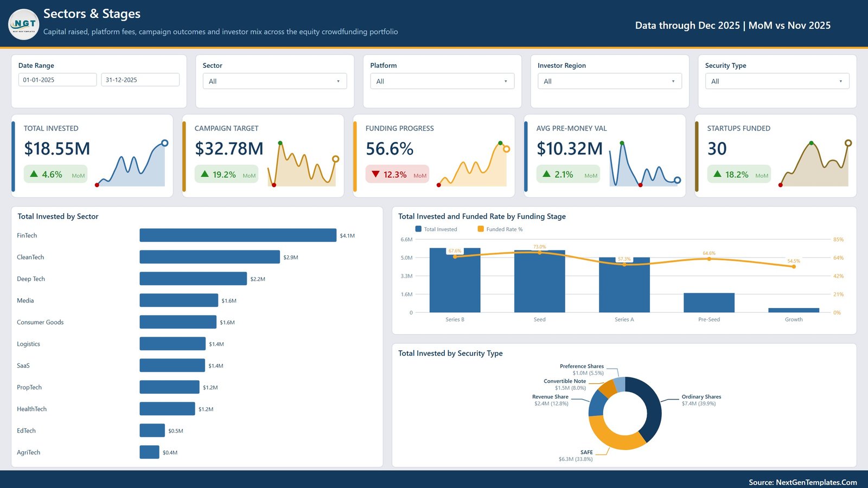Open the Investor Region dropdown
This screenshot has width=868, height=488.
(610, 81)
